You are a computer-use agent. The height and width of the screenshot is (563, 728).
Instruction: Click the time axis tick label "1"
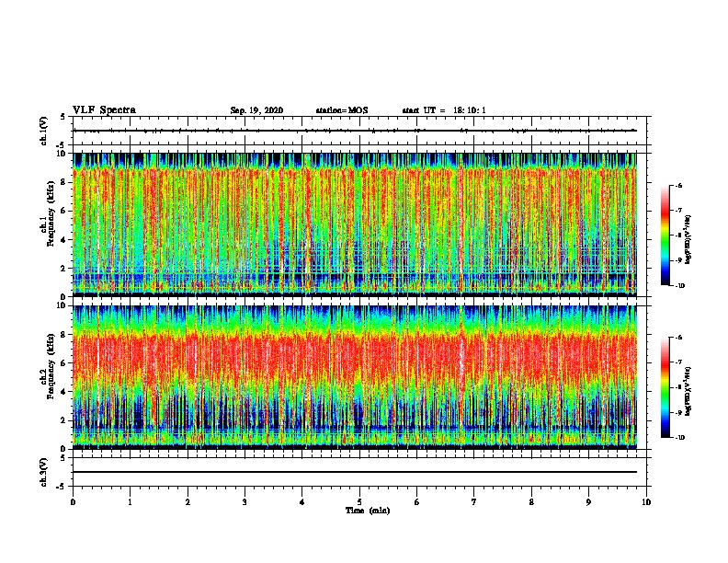coord(130,501)
